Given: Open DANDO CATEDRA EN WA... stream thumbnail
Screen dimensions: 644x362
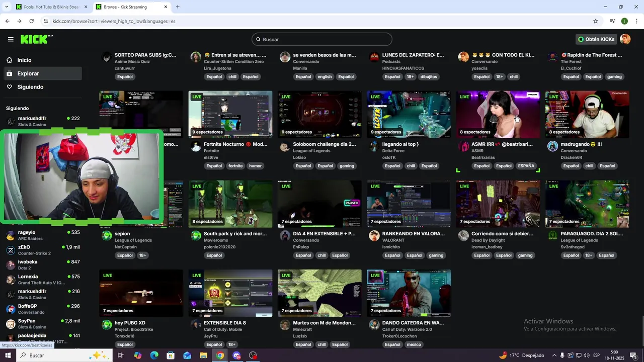Looking at the screenshot, I should [409, 293].
